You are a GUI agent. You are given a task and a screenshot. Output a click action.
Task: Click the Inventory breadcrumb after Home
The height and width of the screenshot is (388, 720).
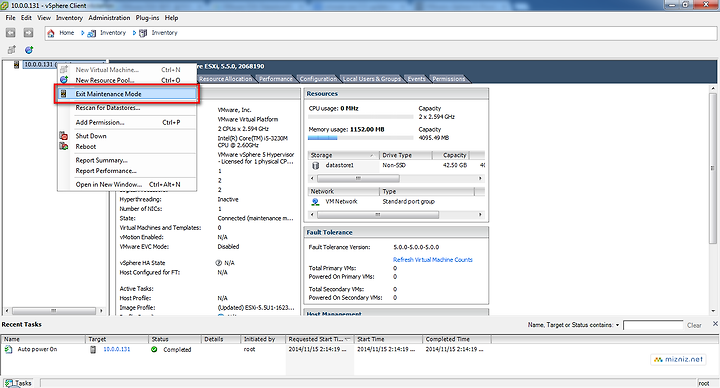112,33
